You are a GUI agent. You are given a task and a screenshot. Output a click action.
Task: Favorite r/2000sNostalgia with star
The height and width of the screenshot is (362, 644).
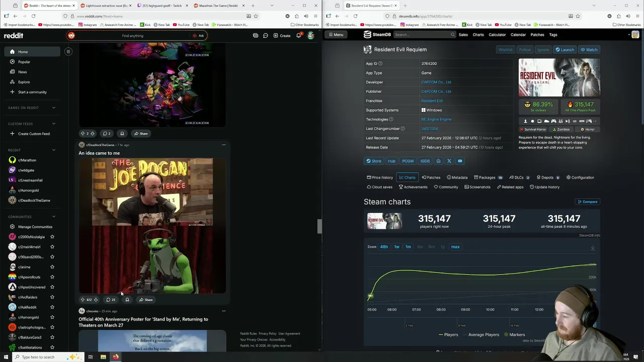pyautogui.click(x=52, y=237)
